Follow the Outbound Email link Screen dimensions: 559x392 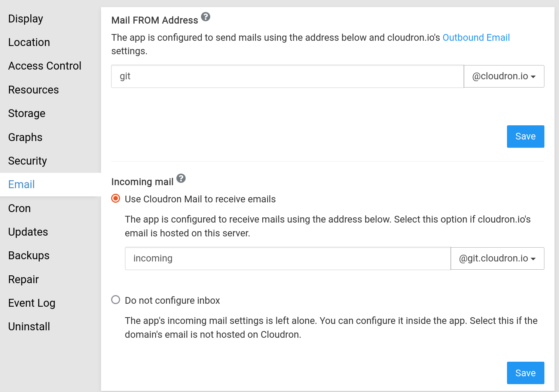click(476, 37)
